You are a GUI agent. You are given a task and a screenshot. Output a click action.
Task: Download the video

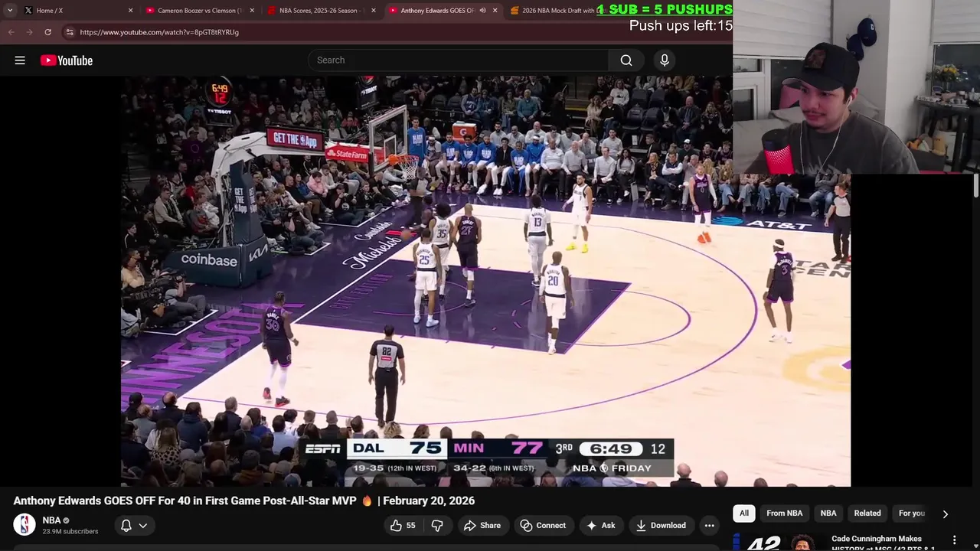pos(661,525)
